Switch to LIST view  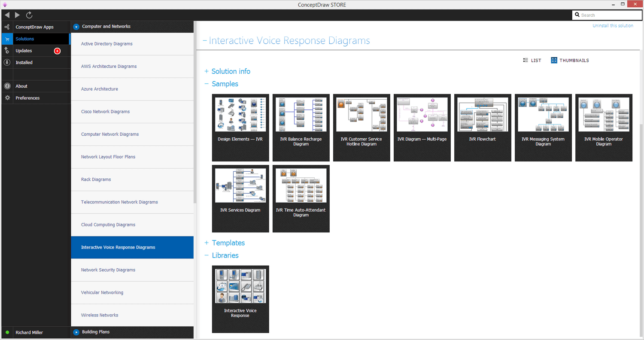point(532,61)
